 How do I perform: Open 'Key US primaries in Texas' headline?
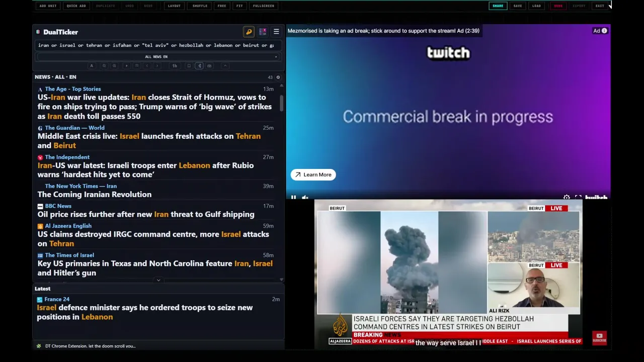tap(155, 268)
